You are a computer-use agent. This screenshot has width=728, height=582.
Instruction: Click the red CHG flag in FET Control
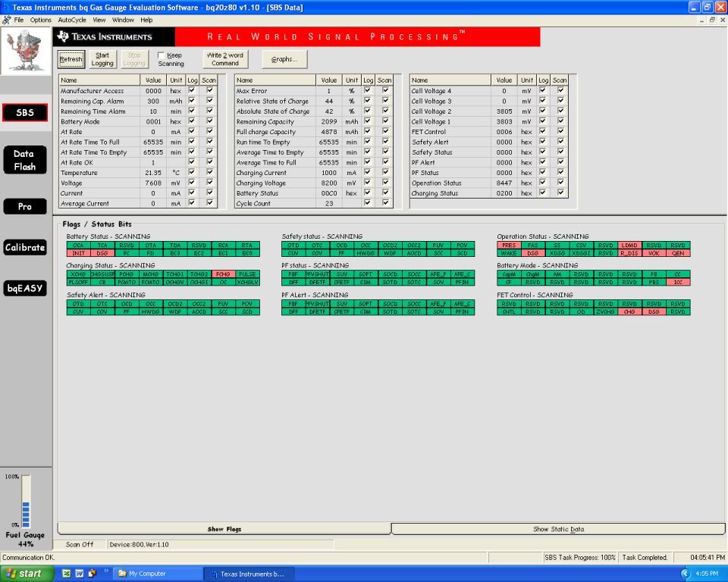(x=629, y=312)
